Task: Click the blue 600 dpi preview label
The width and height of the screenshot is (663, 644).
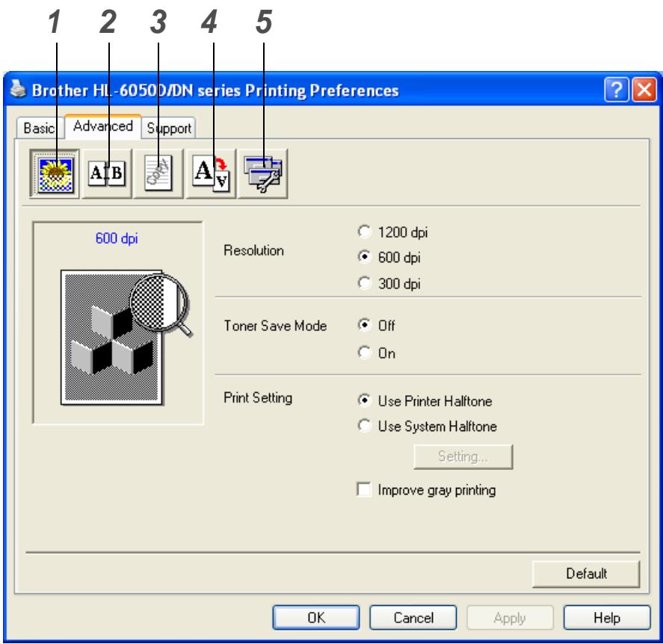Action: tap(117, 238)
